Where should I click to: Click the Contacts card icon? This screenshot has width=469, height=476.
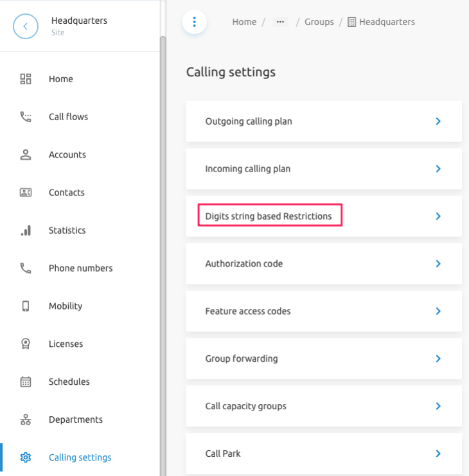coord(26,193)
